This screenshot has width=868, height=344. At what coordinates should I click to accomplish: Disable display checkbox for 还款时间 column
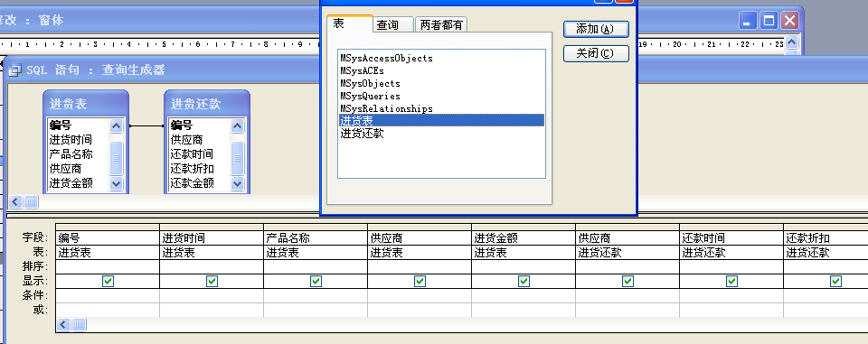point(731,282)
